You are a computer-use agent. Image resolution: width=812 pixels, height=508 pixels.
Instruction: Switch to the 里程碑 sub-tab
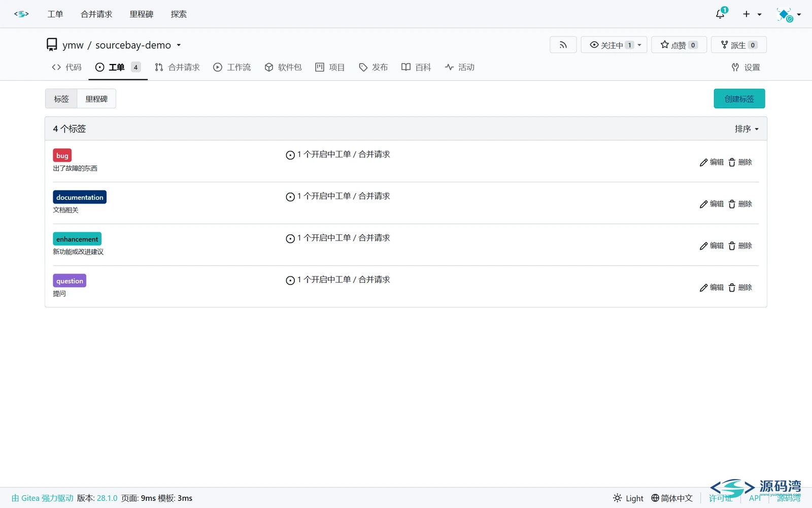coord(96,99)
